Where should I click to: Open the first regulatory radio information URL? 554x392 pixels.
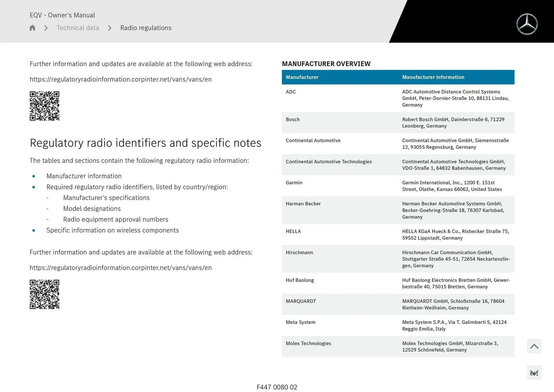click(x=121, y=79)
